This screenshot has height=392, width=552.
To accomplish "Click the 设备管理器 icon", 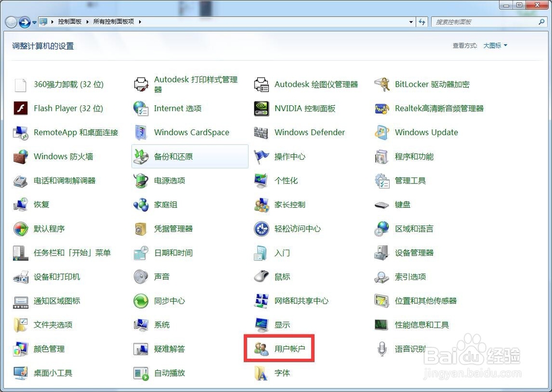I will [x=381, y=253].
